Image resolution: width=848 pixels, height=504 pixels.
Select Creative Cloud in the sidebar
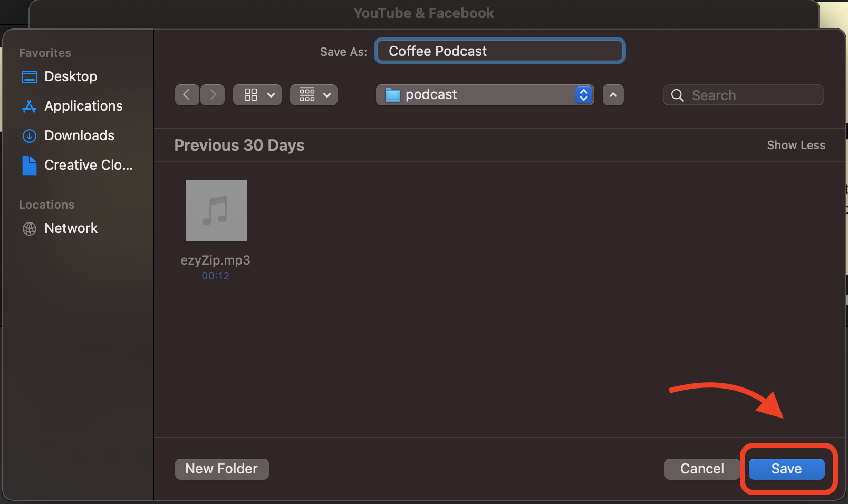click(88, 165)
